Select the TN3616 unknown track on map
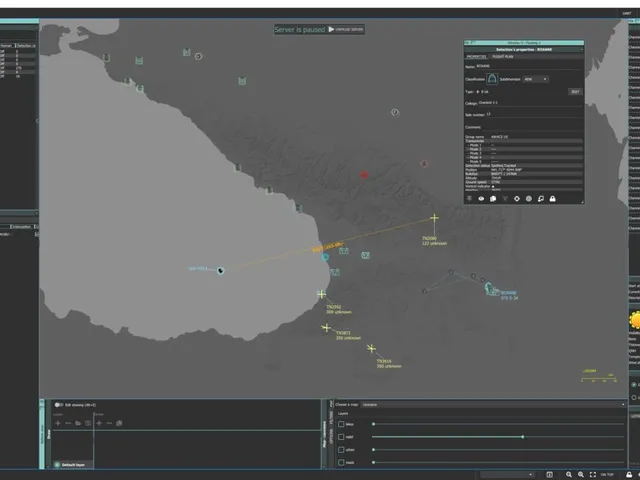 [x=371, y=348]
